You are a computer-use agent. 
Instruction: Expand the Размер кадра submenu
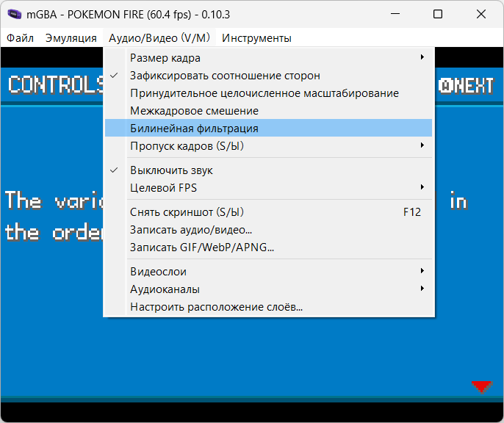tap(268, 58)
